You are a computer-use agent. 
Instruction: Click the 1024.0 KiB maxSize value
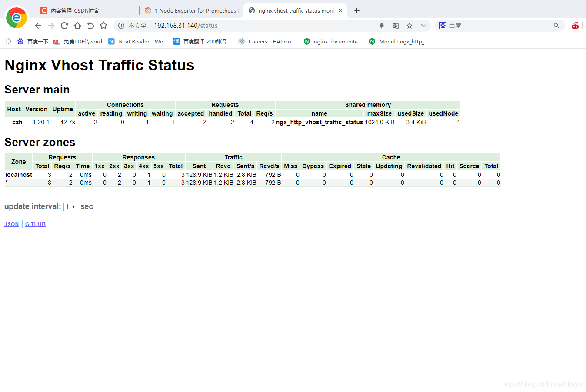click(380, 122)
